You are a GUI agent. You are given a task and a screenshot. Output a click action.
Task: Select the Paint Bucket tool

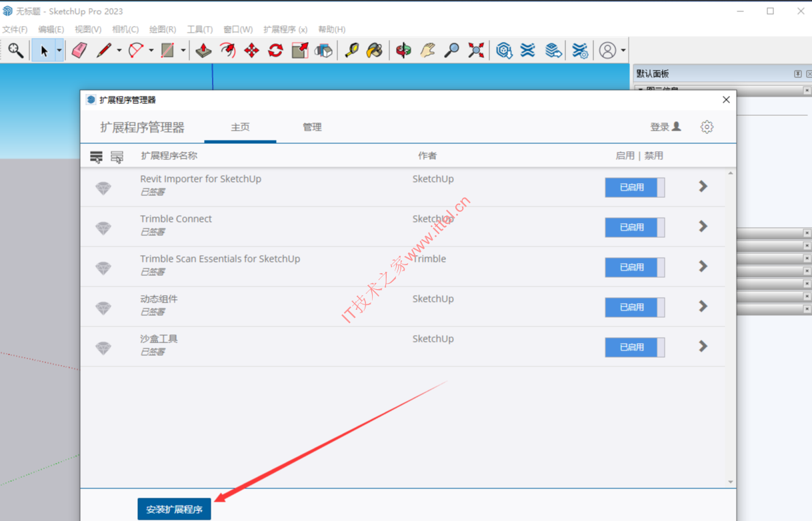375,50
